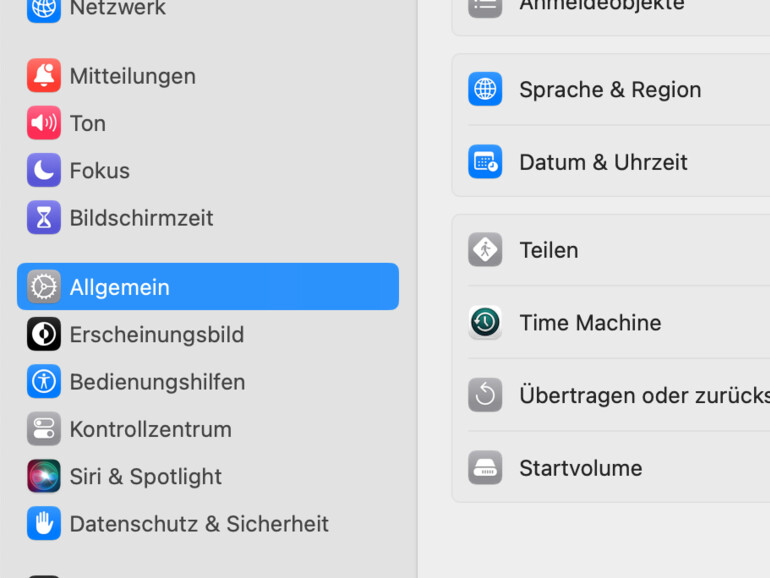770x578 pixels.
Task: Click the Mitteilungen bell icon
Action: [44, 76]
